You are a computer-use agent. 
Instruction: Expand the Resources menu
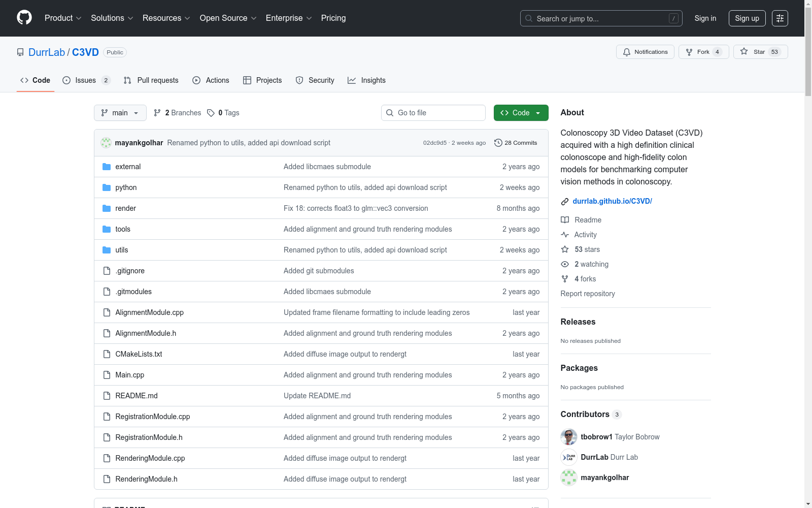click(166, 18)
